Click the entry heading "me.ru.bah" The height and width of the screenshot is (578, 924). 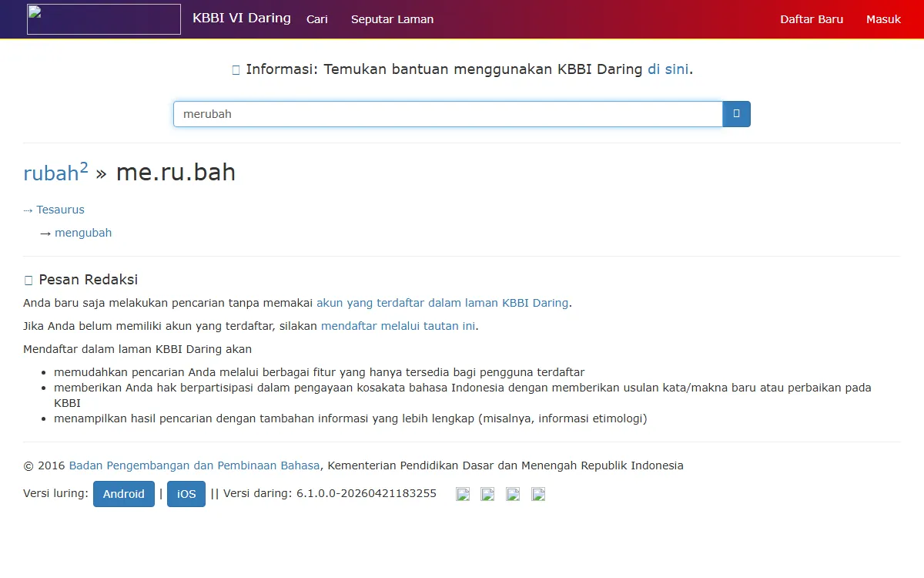click(176, 173)
